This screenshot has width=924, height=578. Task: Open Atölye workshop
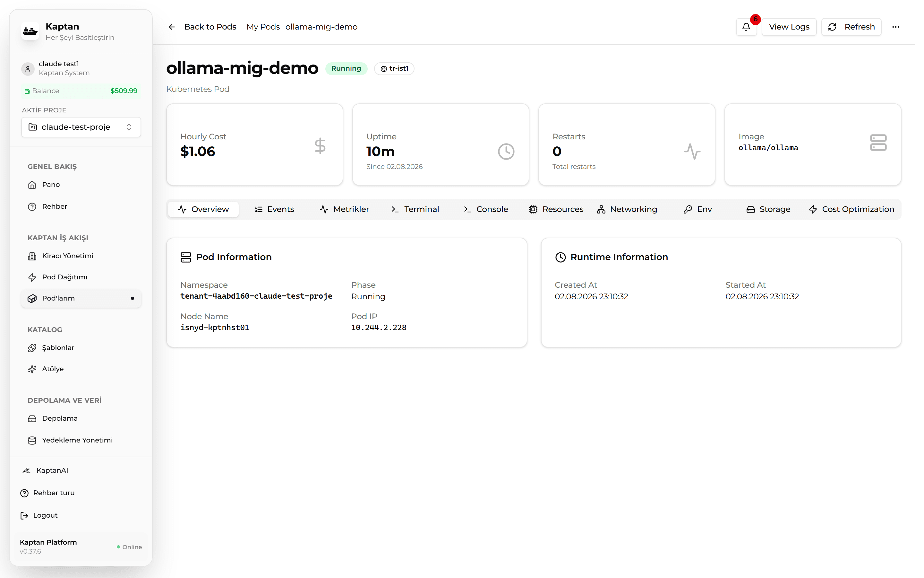[81, 369]
